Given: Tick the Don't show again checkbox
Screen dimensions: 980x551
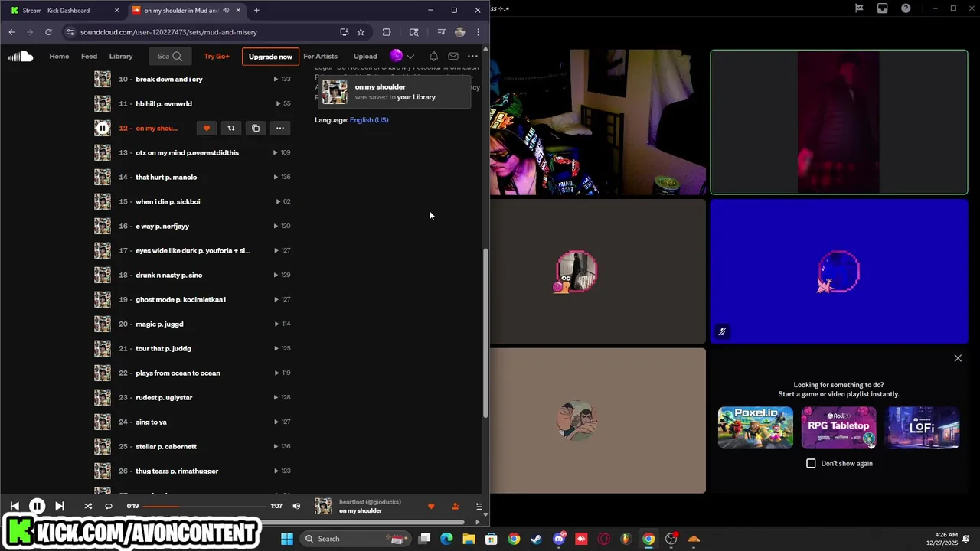Looking at the screenshot, I should tap(811, 463).
